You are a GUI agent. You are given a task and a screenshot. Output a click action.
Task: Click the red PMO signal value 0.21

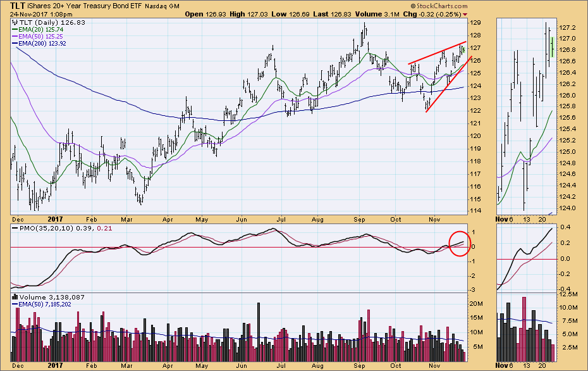[x=104, y=229]
